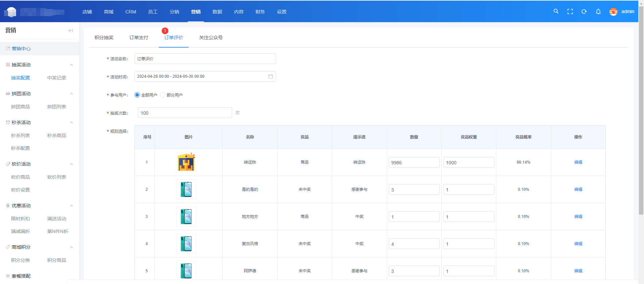This screenshot has height=284, width=644.
Task: Open the 分销 top menu
Action: [x=174, y=12]
